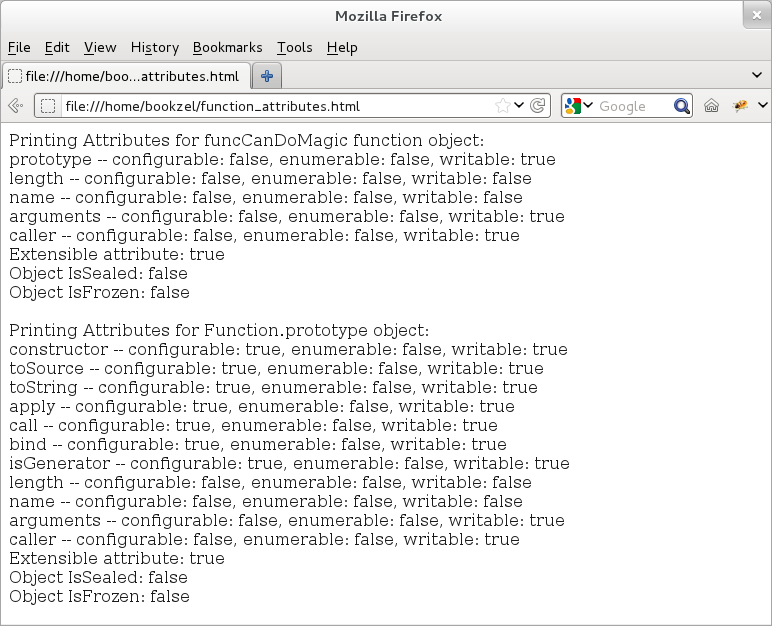Click the back navigation arrow
This screenshot has width=772, height=626.
pyautogui.click(x=15, y=106)
